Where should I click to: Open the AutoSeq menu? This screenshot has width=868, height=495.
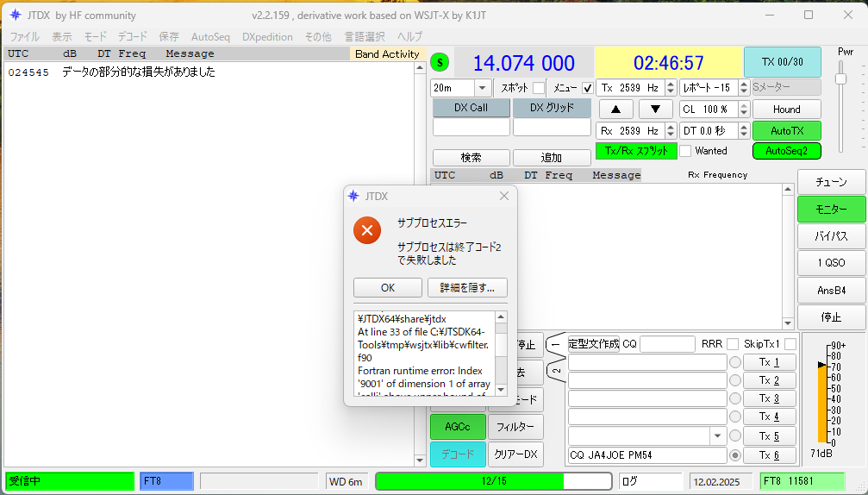coord(210,37)
